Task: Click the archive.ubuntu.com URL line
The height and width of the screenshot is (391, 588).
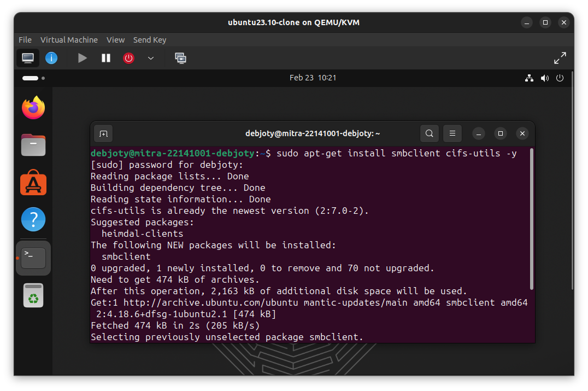Action: [x=309, y=302]
